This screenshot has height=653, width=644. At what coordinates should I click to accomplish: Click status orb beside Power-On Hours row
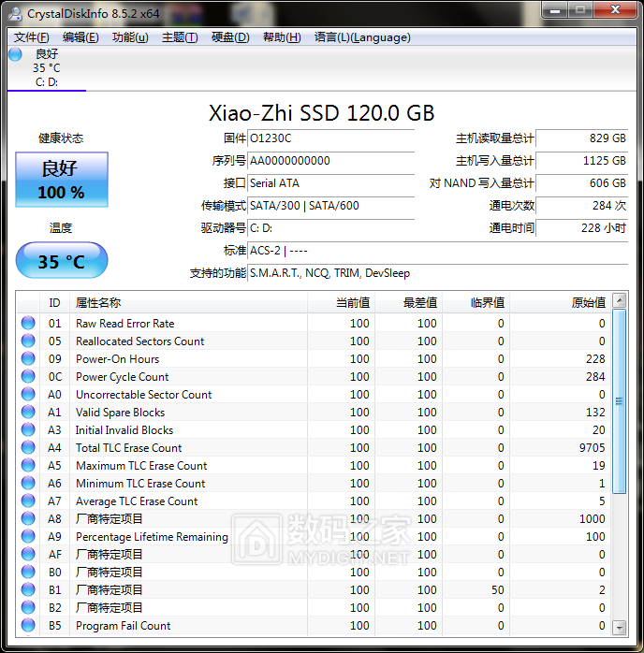[x=28, y=359]
